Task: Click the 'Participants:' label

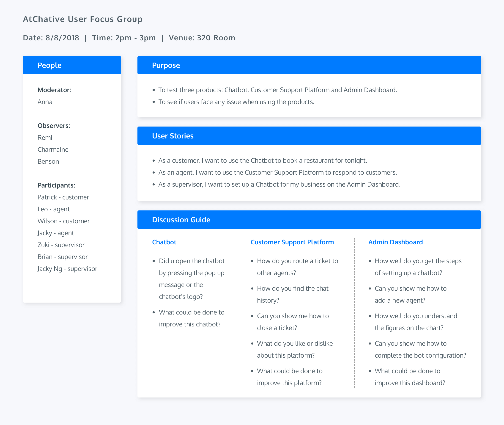Action: [x=56, y=185]
